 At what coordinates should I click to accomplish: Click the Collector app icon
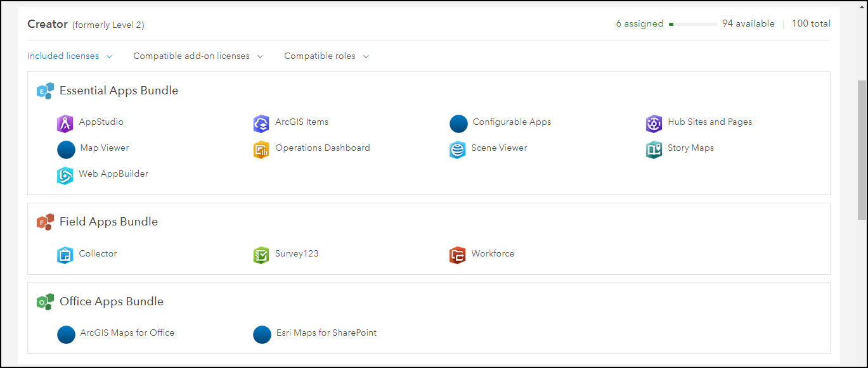(x=65, y=255)
